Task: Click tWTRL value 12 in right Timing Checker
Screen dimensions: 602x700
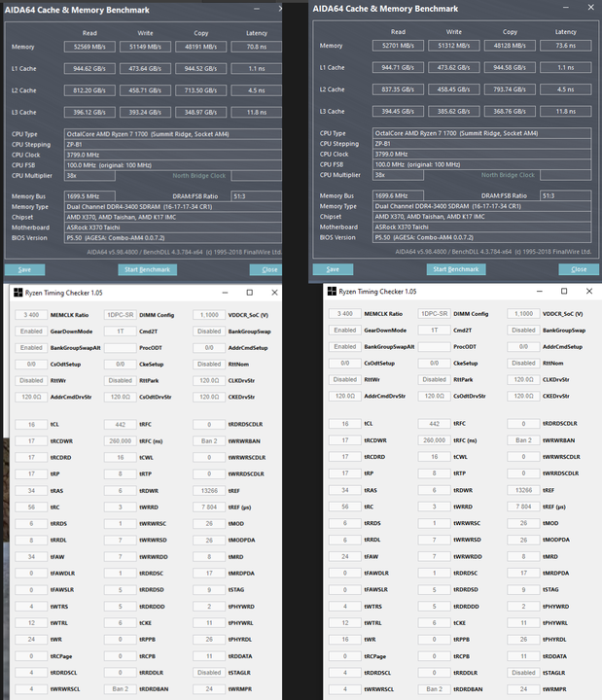Action: coord(345,623)
